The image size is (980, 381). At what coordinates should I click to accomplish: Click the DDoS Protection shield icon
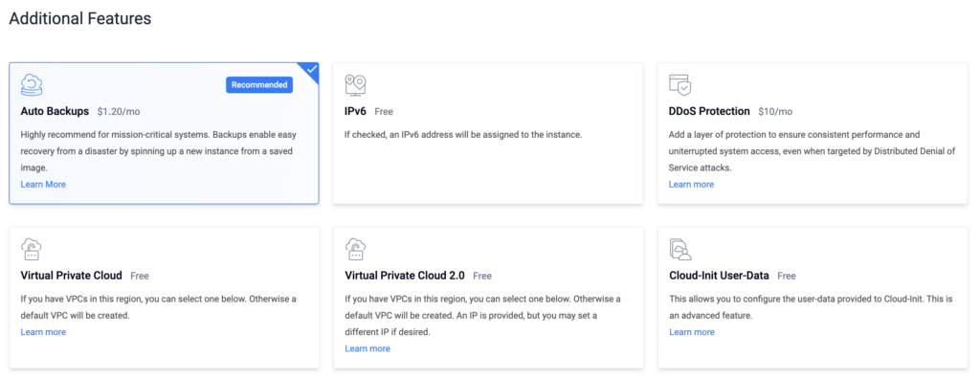tap(680, 85)
